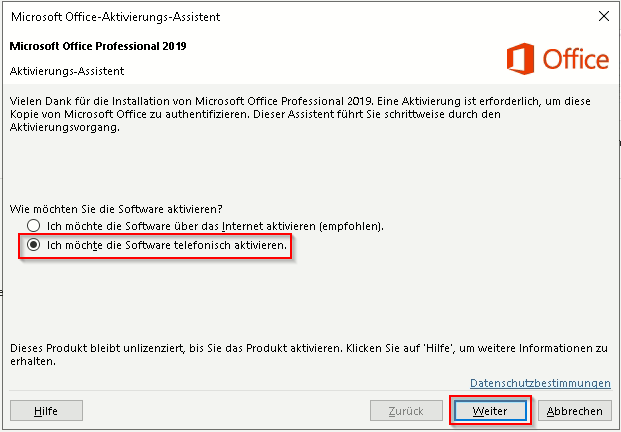Click the 'Dieses Produkt bleibt unlizenziert' notice

tap(300, 354)
